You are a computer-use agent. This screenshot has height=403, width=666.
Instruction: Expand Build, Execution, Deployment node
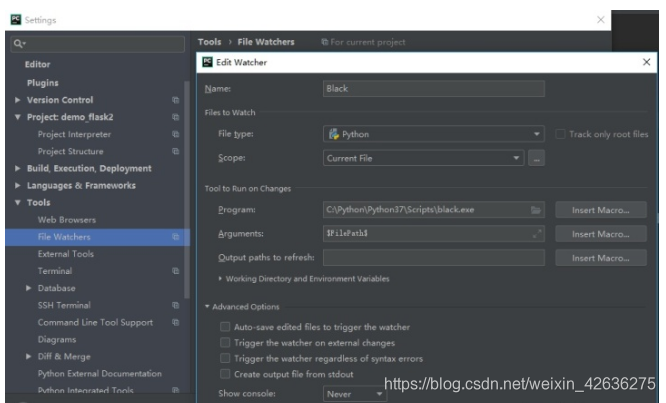pyautogui.click(x=17, y=168)
